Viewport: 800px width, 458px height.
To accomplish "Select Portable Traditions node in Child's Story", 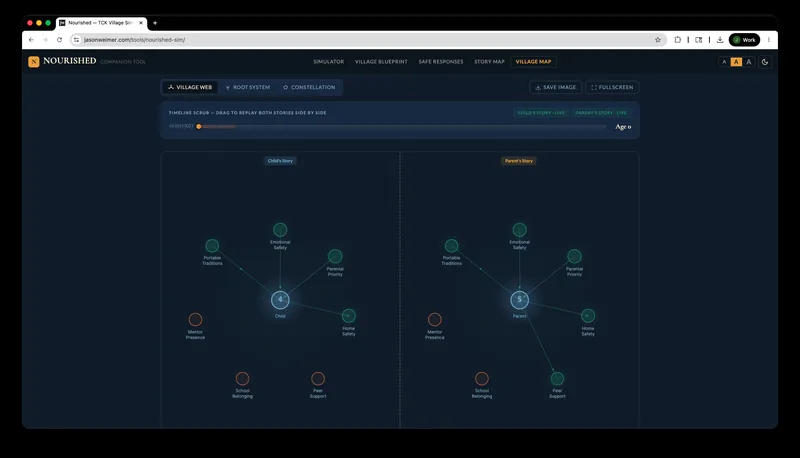I will [212, 246].
